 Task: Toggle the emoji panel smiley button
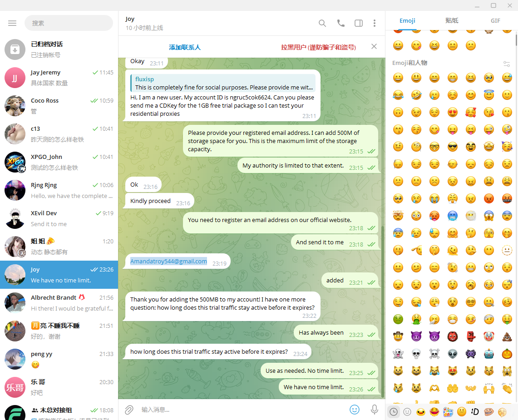click(355, 410)
